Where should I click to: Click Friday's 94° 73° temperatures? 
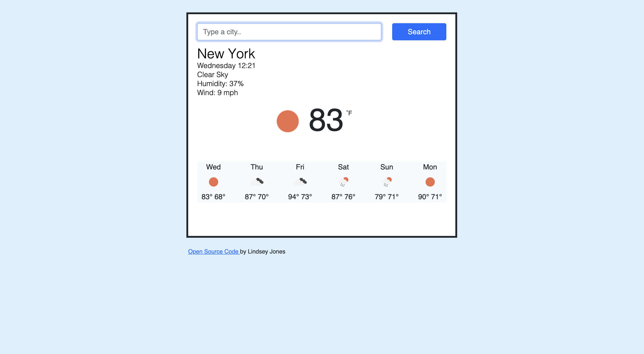pos(300,197)
